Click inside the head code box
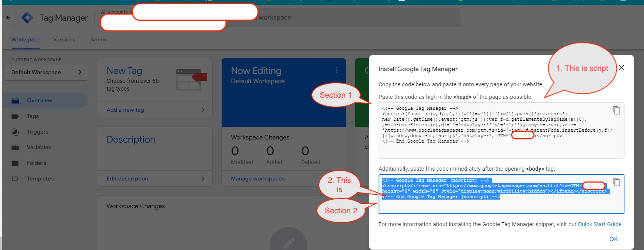644x250 pixels. pos(502,130)
